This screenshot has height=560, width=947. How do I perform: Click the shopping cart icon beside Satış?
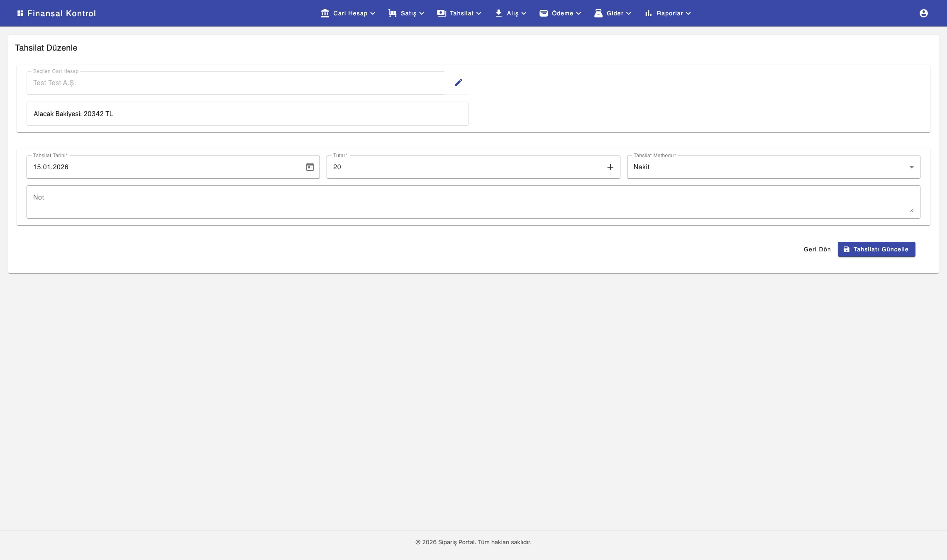point(392,13)
